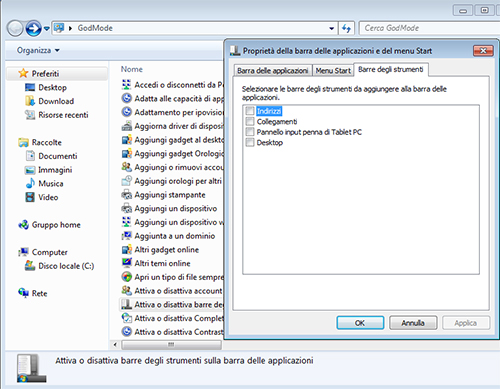Click the refresh icon next to address bar
500x389 pixels.
pyautogui.click(x=346, y=28)
